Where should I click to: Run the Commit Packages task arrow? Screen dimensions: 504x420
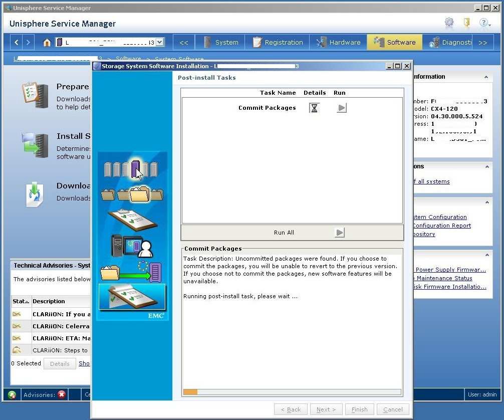pos(342,108)
